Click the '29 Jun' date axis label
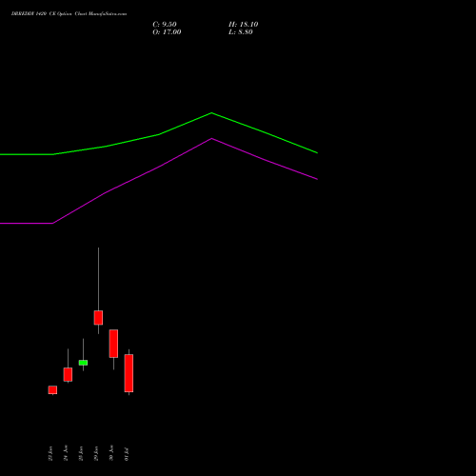The image size is (476, 476). tap(96, 453)
